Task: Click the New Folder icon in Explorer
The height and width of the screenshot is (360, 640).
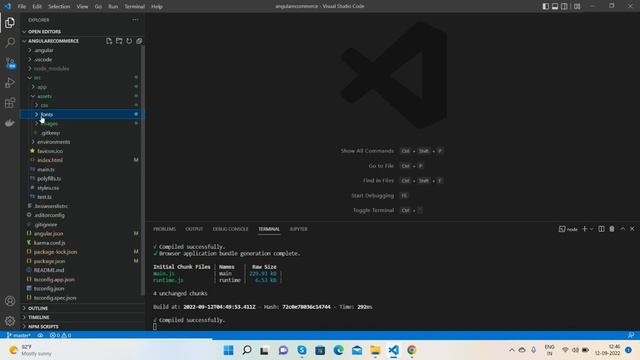Action: click(119, 41)
